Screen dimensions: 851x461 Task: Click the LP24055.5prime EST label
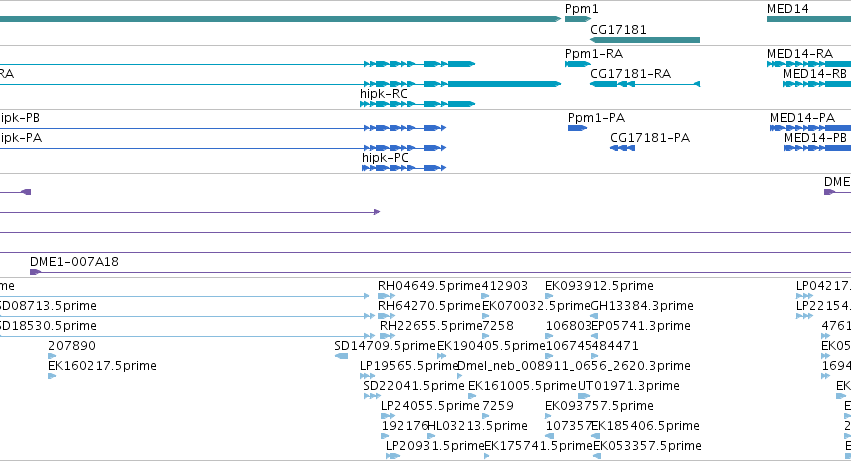tap(430, 406)
